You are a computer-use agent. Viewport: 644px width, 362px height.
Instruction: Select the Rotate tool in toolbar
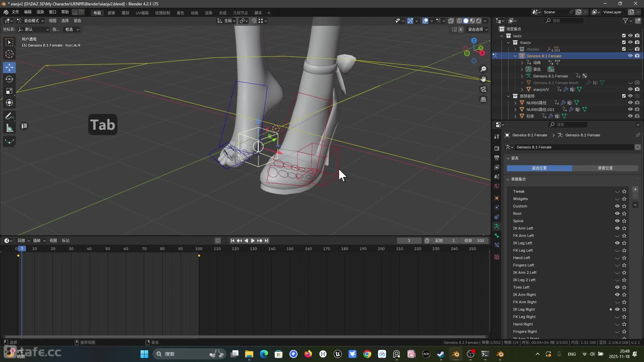(9, 79)
